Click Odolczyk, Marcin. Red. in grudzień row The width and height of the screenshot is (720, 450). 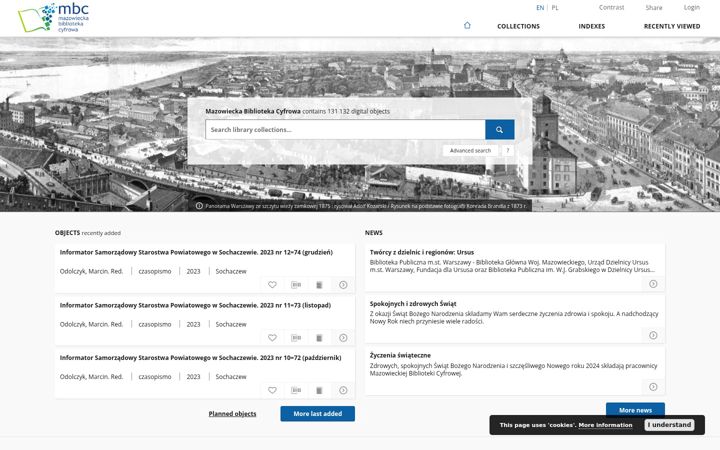(x=91, y=271)
